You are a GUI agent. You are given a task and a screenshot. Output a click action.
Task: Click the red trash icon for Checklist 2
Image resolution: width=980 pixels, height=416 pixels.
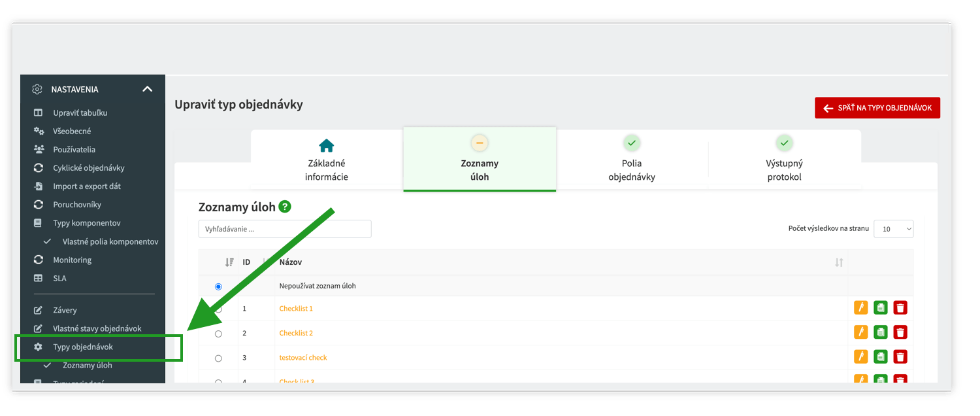[900, 332]
